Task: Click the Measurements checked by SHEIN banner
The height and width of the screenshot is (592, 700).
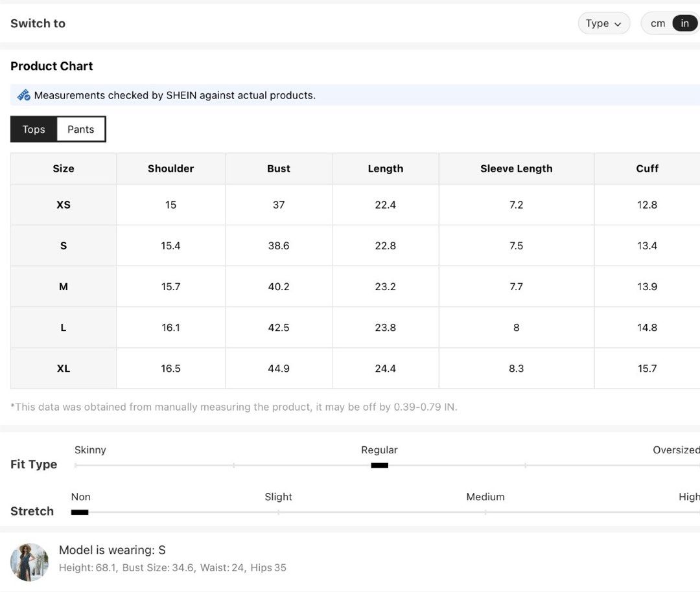Action: point(355,95)
